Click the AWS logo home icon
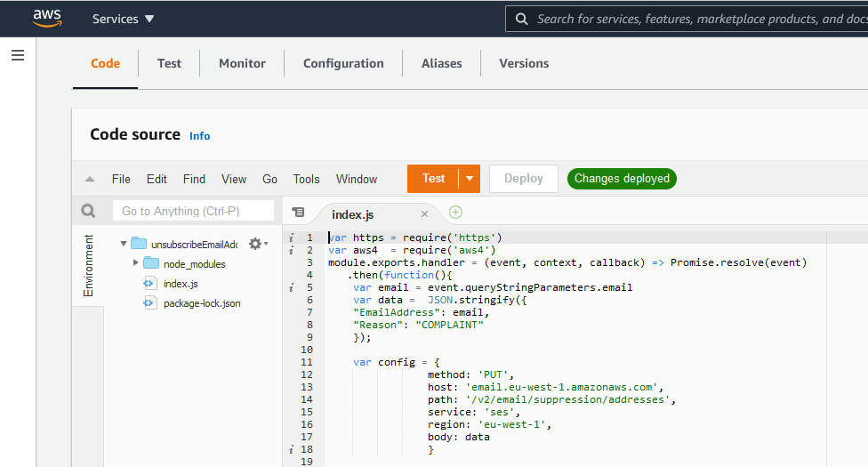 (47, 19)
